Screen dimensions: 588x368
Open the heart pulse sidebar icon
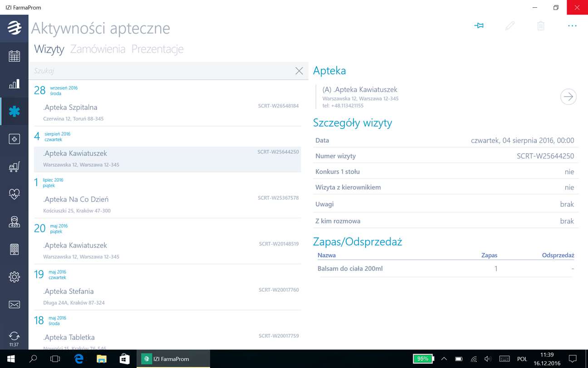tap(14, 194)
